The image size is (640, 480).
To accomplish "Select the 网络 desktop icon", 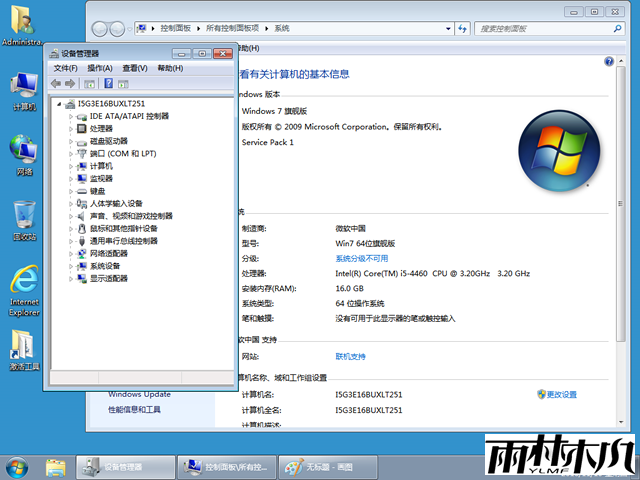I will click(x=24, y=155).
